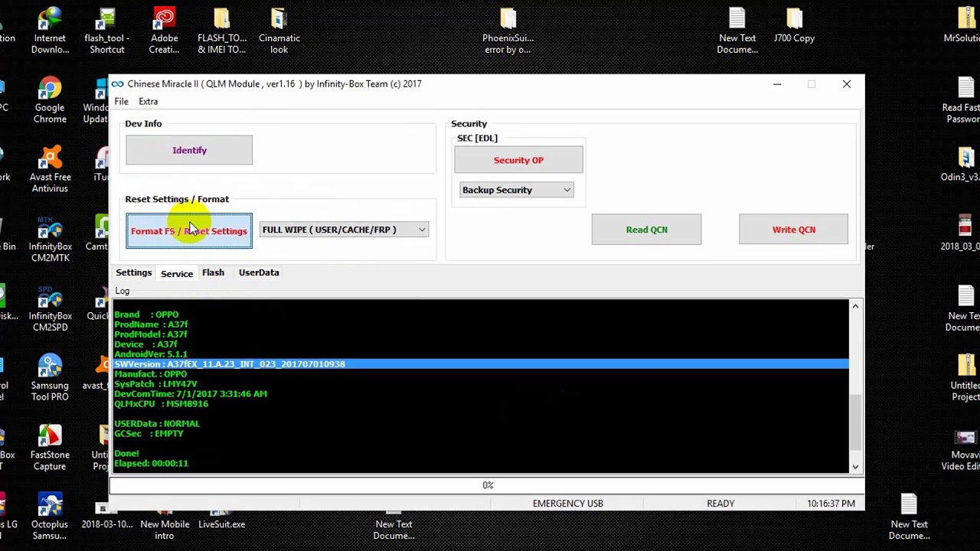Screen dimensions: 980x551
Task: Open the File menu
Action: (121, 101)
